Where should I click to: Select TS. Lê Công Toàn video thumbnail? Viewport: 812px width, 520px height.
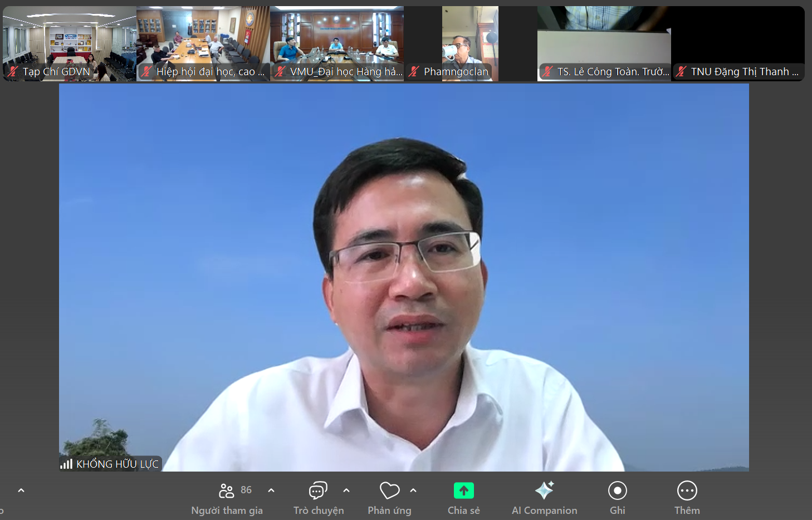tap(604, 43)
